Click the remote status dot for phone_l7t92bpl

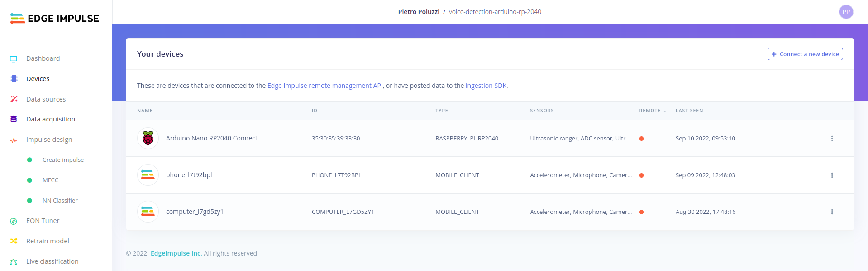click(x=641, y=175)
